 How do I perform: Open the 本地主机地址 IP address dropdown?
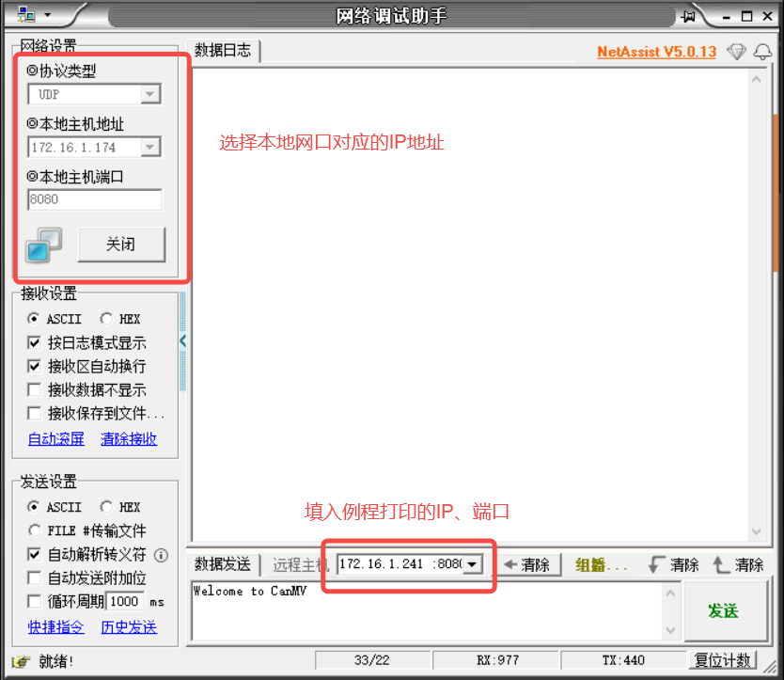click(149, 147)
